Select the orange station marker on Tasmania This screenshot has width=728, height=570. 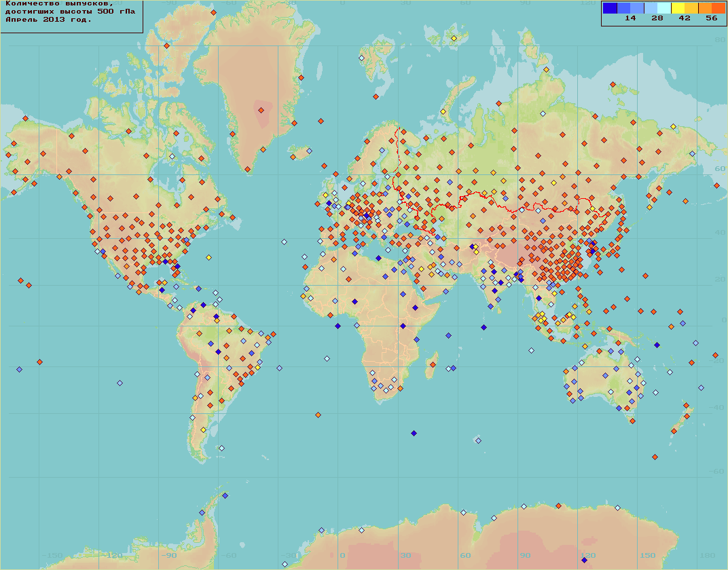point(632,421)
